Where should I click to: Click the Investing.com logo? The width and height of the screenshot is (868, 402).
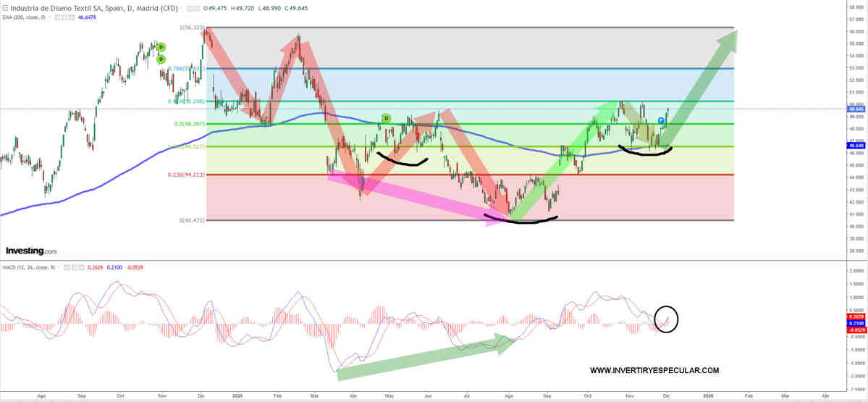[31, 251]
